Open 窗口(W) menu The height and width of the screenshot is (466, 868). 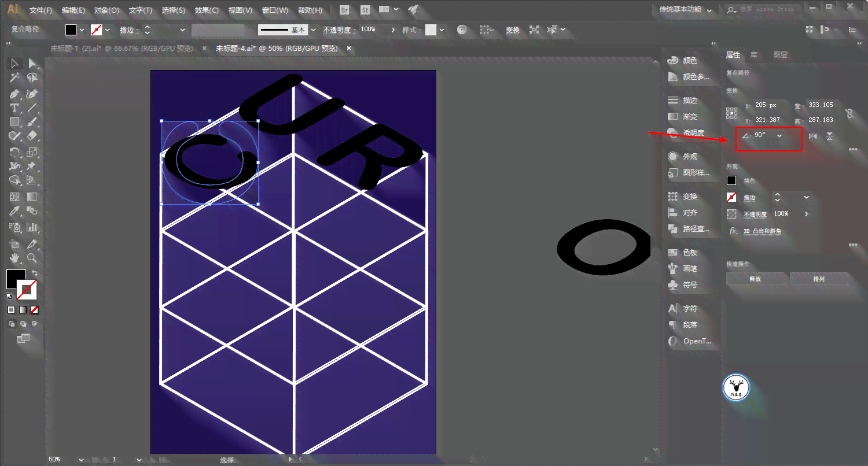tap(275, 10)
